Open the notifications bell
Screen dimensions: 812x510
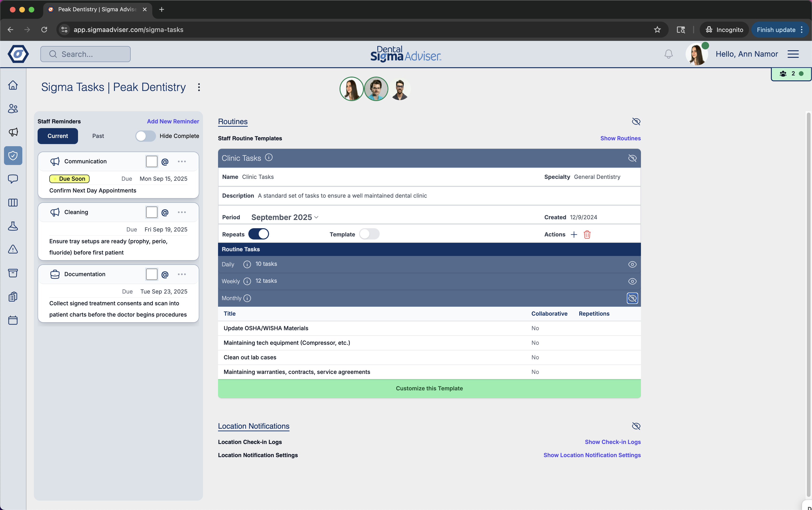[668, 54]
